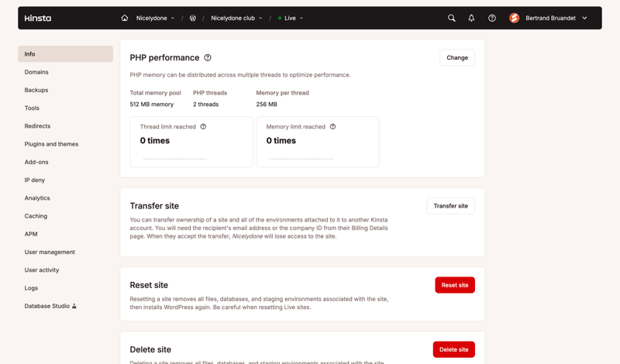Click Thread limit reached info icon
Screen dimensions: 620x364
(x=203, y=126)
